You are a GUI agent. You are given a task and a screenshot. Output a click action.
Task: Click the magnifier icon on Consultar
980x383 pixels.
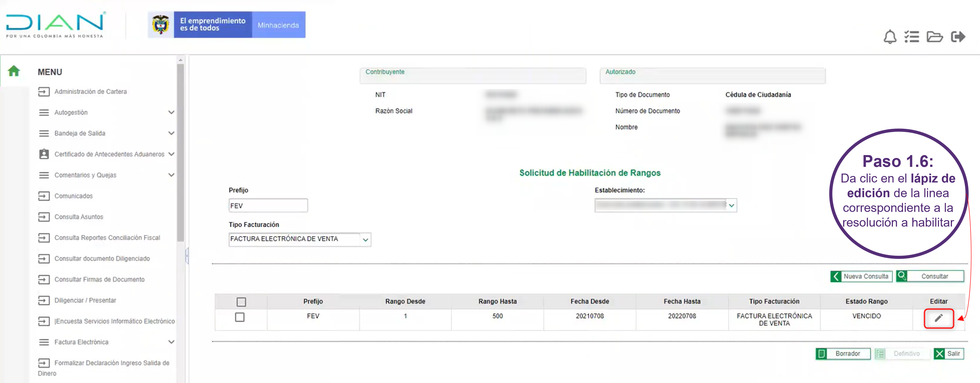click(902, 276)
